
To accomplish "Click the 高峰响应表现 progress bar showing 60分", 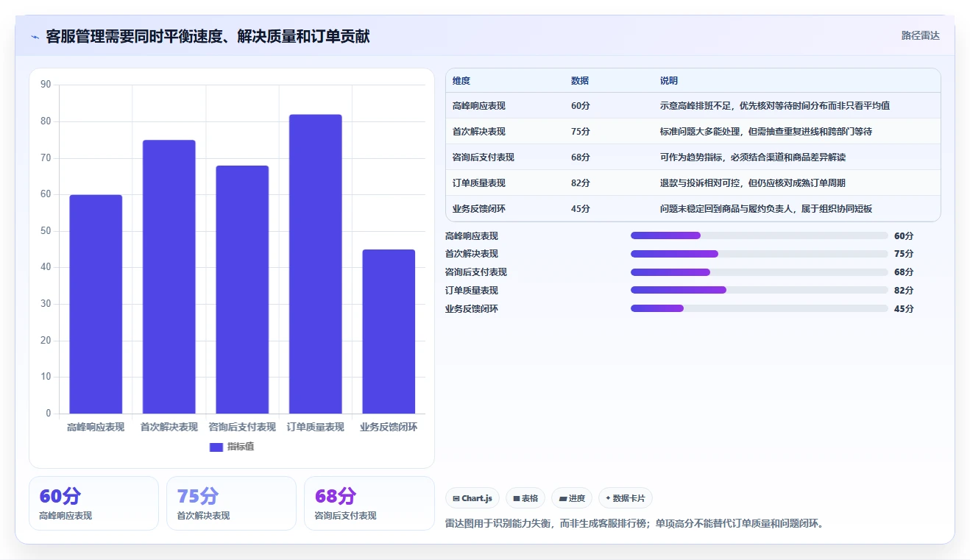I will tap(760, 235).
